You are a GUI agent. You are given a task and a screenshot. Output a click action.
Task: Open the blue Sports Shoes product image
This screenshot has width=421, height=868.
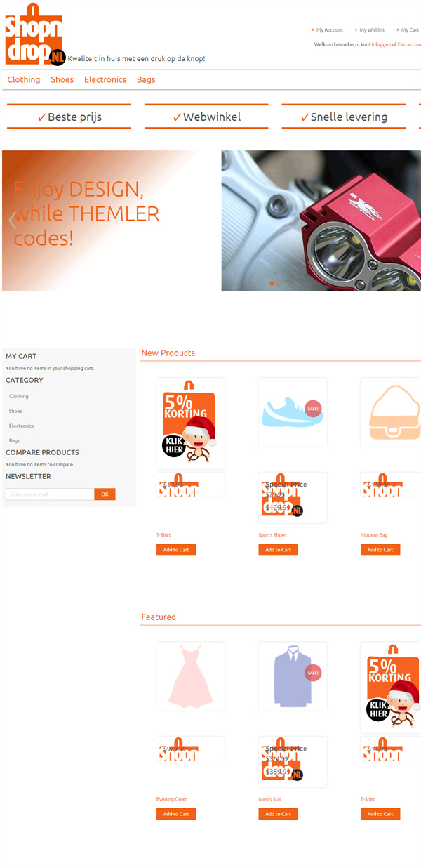[x=293, y=412]
